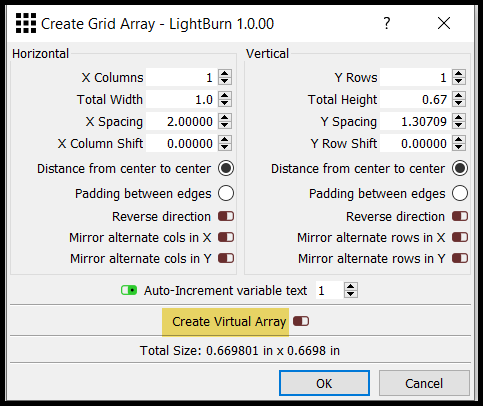This screenshot has height=406, width=483.
Task: Enable Mirror alternate cols in X
Action: pos(226,237)
